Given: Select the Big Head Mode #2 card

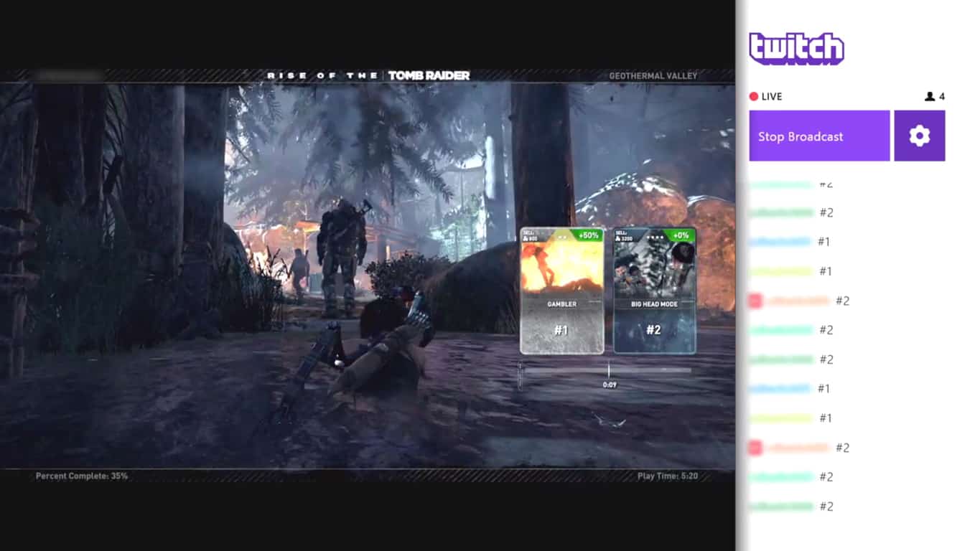Looking at the screenshot, I should tap(654, 291).
